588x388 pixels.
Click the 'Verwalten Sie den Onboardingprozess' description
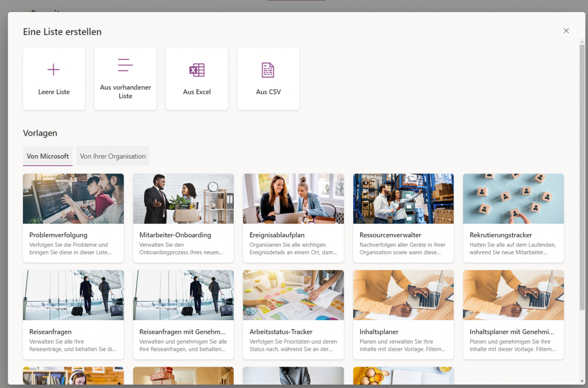[x=181, y=248]
